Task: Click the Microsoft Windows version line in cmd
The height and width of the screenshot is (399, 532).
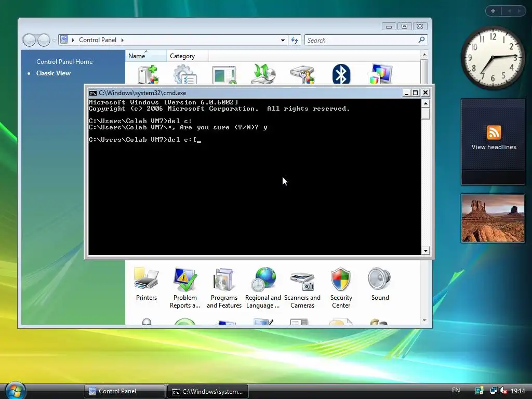Action: point(163,102)
